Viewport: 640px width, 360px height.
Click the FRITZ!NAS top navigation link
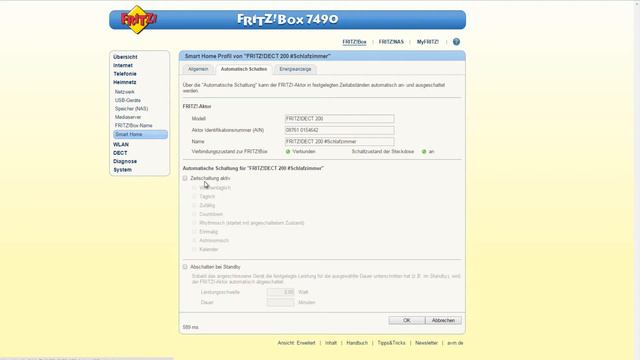(391, 42)
